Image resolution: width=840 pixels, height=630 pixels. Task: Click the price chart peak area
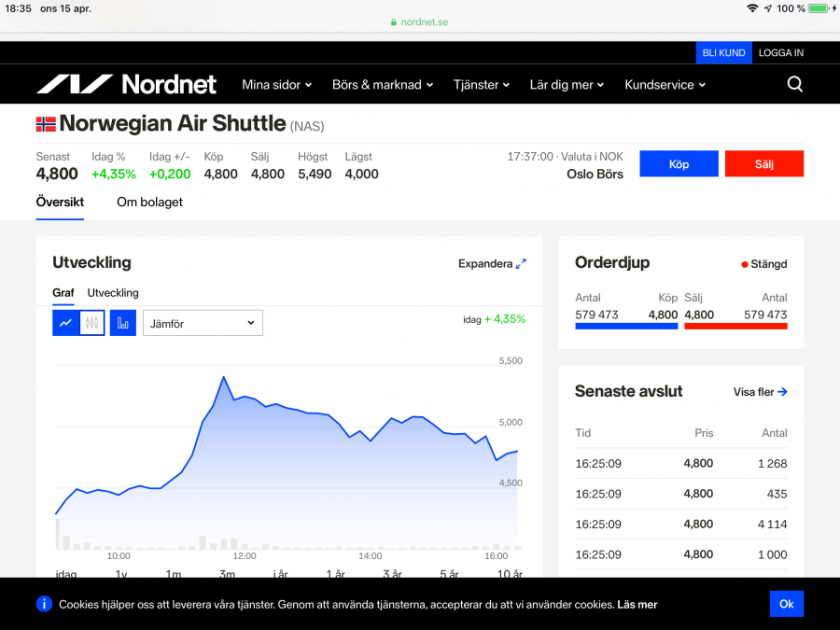[x=223, y=378]
